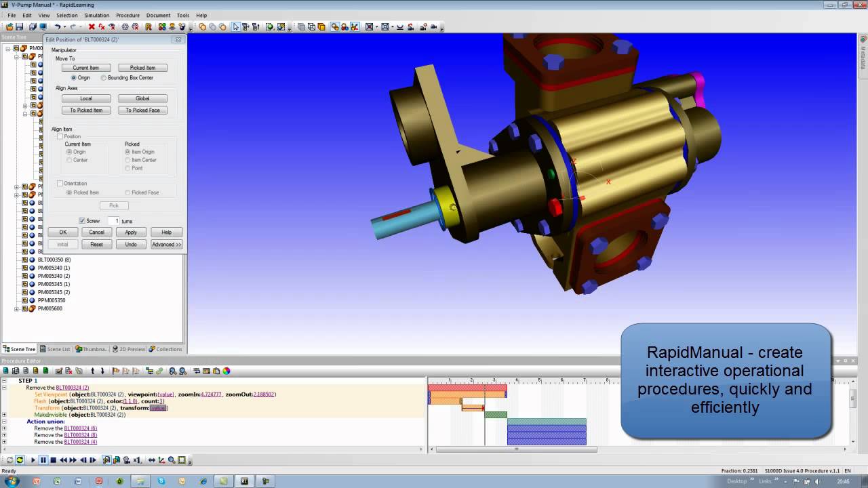Click the Screw turns input field
Viewport: 868px width, 488px height.
tap(113, 221)
